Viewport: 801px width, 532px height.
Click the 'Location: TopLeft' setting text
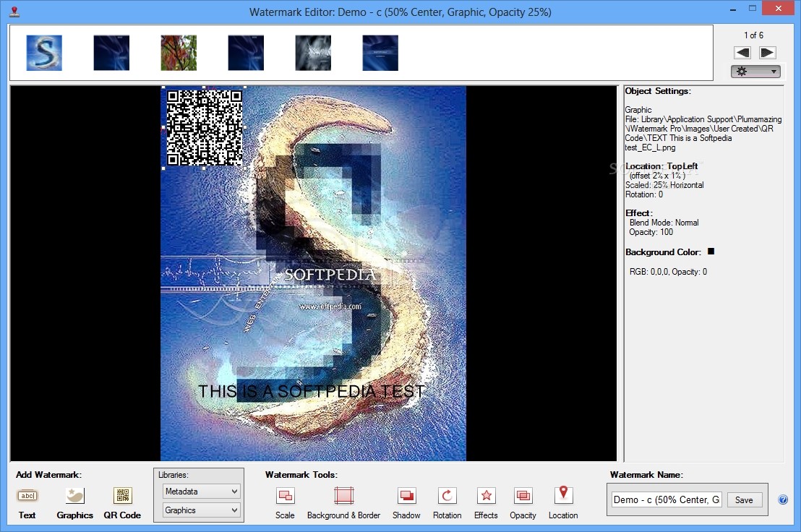coord(661,166)
